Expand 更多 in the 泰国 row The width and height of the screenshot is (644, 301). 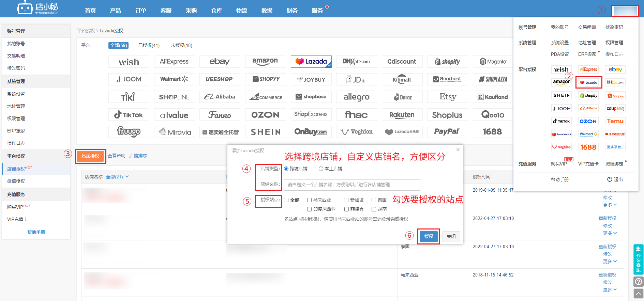coord(610,262)
